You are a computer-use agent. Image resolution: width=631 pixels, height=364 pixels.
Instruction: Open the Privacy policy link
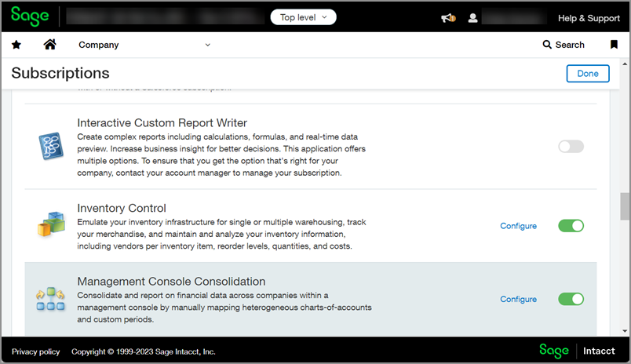click(36, 351)
